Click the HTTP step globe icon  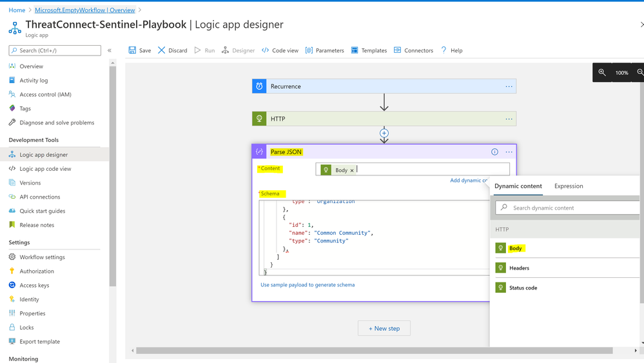coord(259,119)
